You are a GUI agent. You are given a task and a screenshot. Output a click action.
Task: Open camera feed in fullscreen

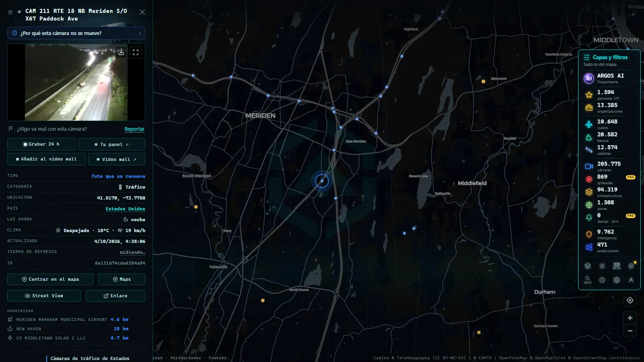pos(136,52)
